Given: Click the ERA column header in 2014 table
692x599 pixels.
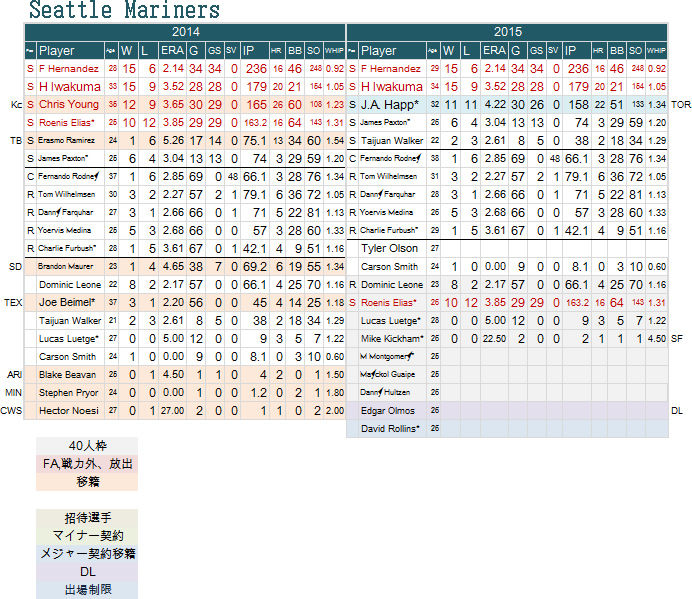Looking at the screenshot, I should (172, 51).
